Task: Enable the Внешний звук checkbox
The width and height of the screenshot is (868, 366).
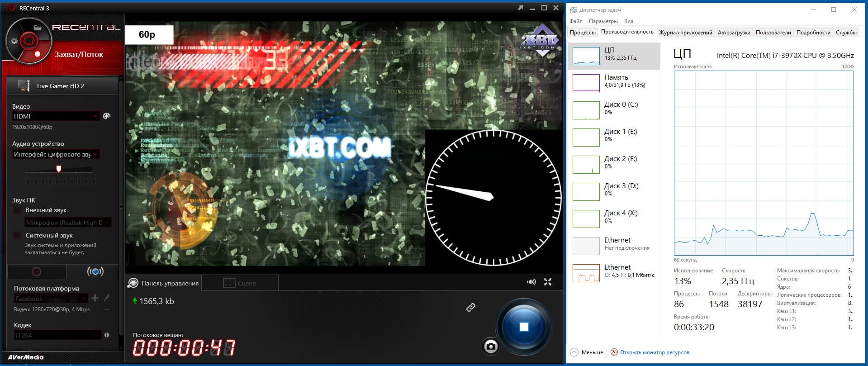Action: tap(17, 210)
